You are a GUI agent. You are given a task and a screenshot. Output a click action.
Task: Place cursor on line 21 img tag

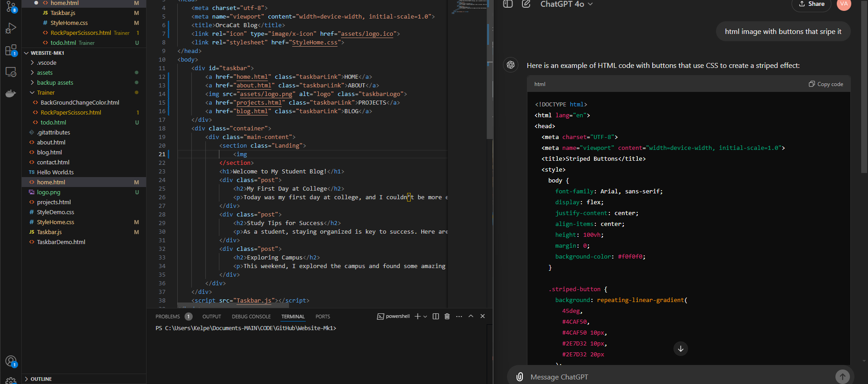[x=240, y=154]
